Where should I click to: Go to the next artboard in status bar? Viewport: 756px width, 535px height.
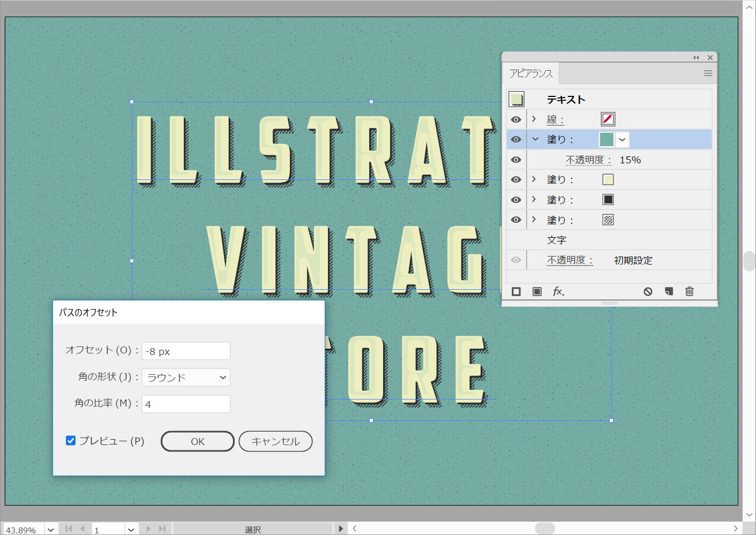point(148,529)
